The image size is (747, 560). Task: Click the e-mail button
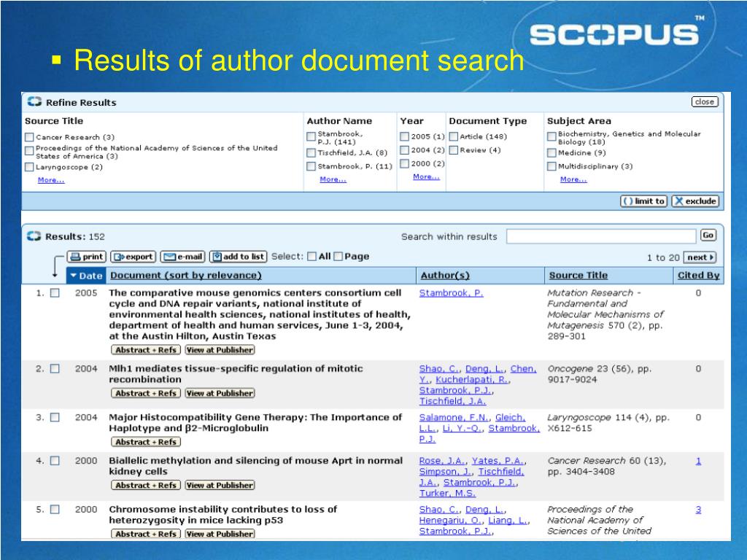click(183, 257)
